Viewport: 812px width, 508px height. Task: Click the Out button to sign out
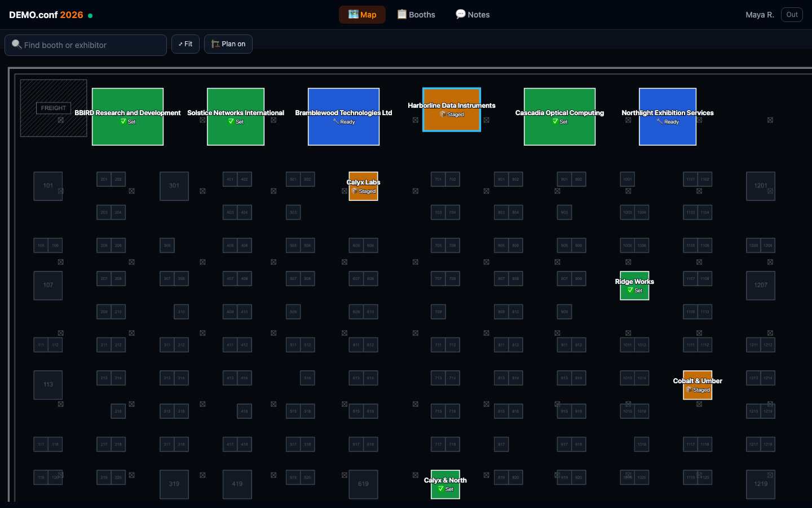point(792,15)
